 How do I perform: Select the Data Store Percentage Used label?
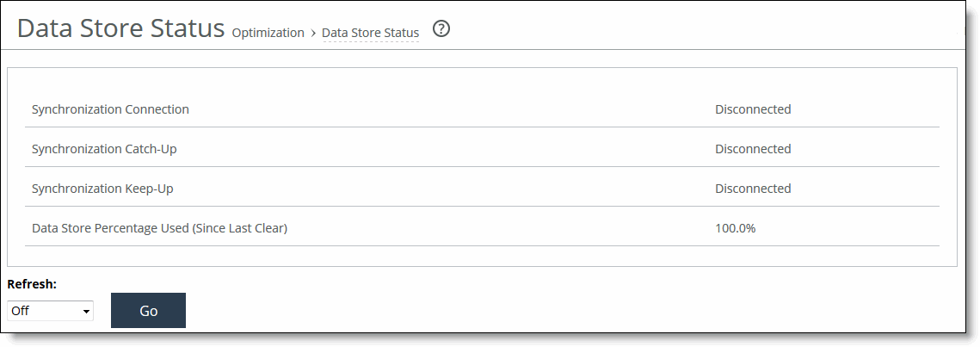coord(159,228)
